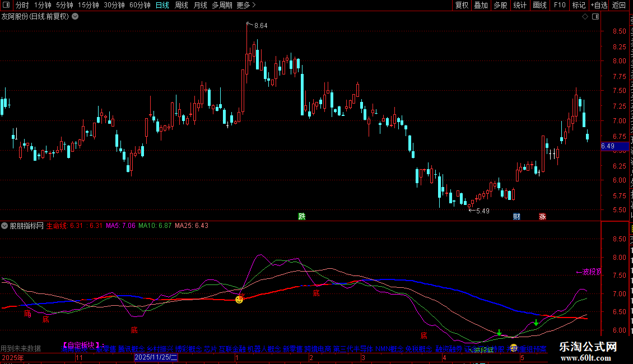The image size is (633, 364).
Task: Open the 多周期 multi-period view
Action: tap(222, 5)
